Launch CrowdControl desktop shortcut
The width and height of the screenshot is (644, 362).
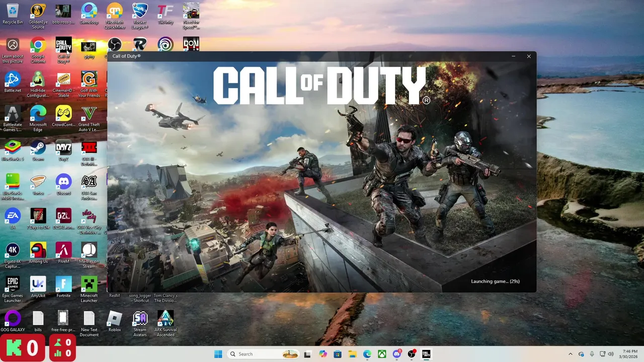(x=63, y=117)
